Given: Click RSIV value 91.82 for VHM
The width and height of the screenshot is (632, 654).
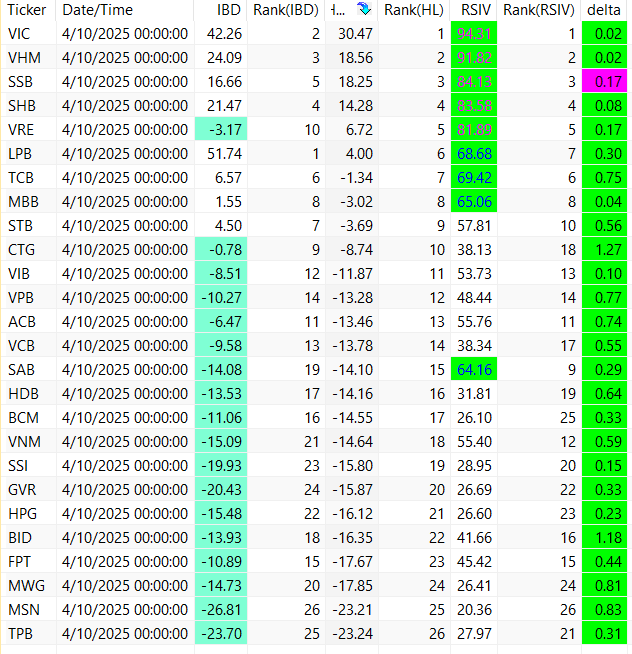Looking at the screenshot, I should click(x=474, y=58).
